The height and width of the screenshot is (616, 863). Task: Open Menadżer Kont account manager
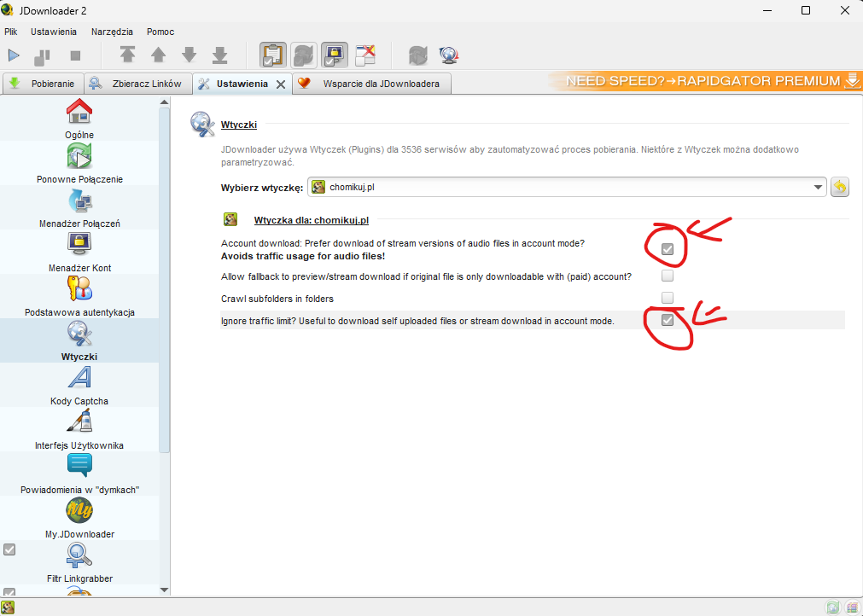pos(79,252)
